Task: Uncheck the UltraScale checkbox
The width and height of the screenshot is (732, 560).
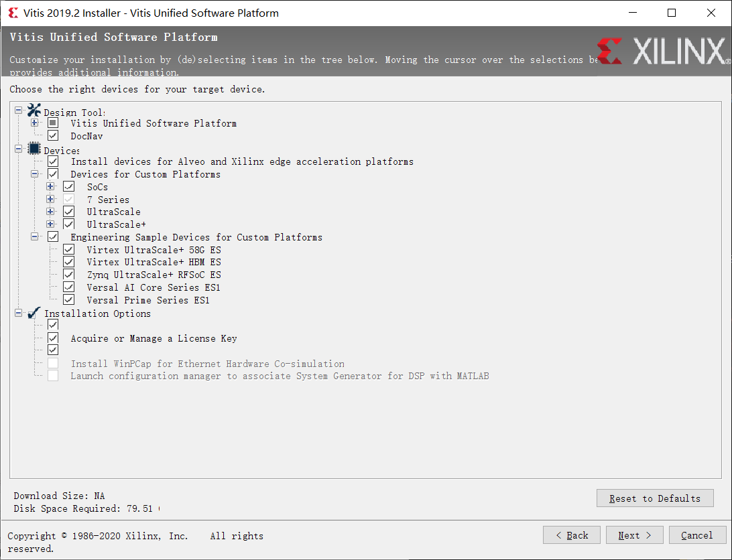Action: pos(68,212)
